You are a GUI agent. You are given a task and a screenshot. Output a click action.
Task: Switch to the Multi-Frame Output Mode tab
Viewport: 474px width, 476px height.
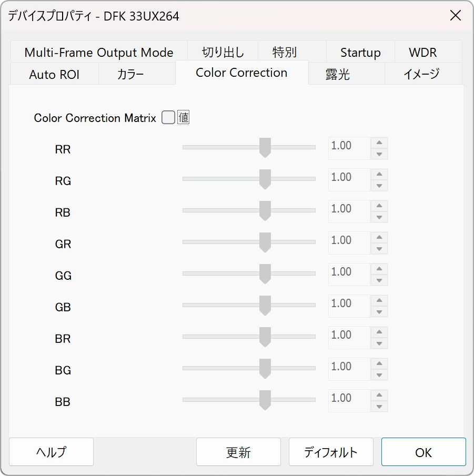99,53
